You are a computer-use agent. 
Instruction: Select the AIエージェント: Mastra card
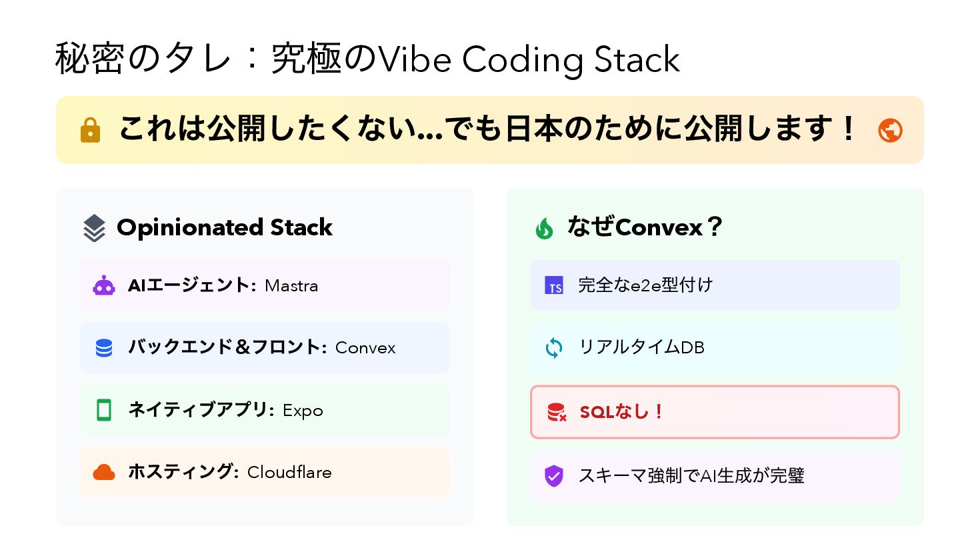(265, 286)
